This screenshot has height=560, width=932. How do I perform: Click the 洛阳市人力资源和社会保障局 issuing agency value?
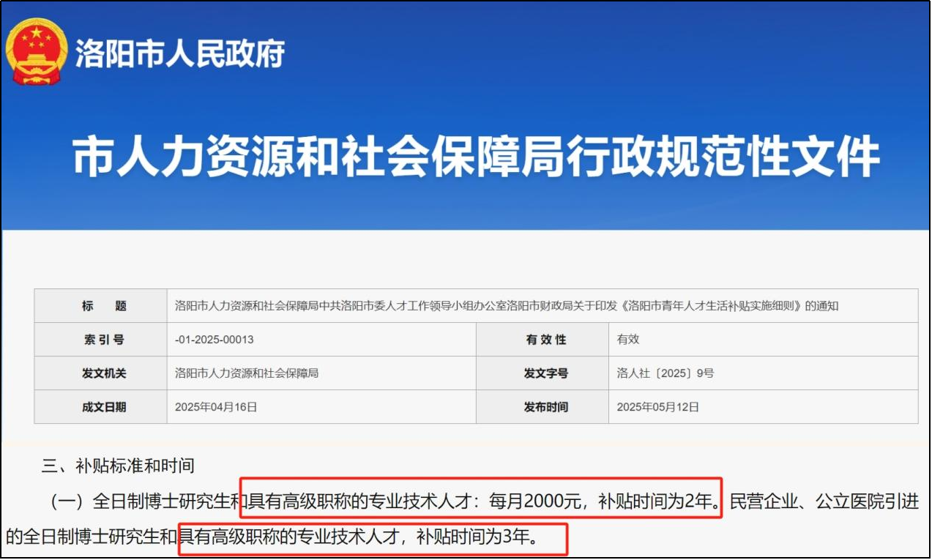click(247, 373)
